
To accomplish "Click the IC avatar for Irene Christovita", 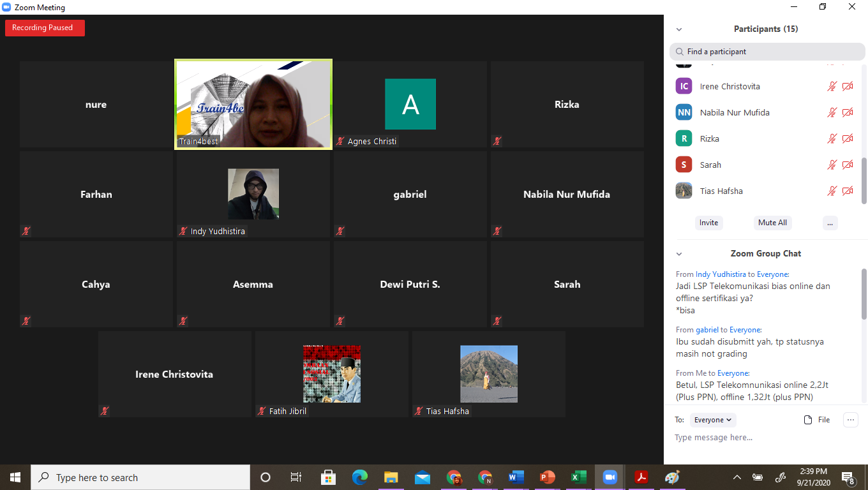I will 684,86.
